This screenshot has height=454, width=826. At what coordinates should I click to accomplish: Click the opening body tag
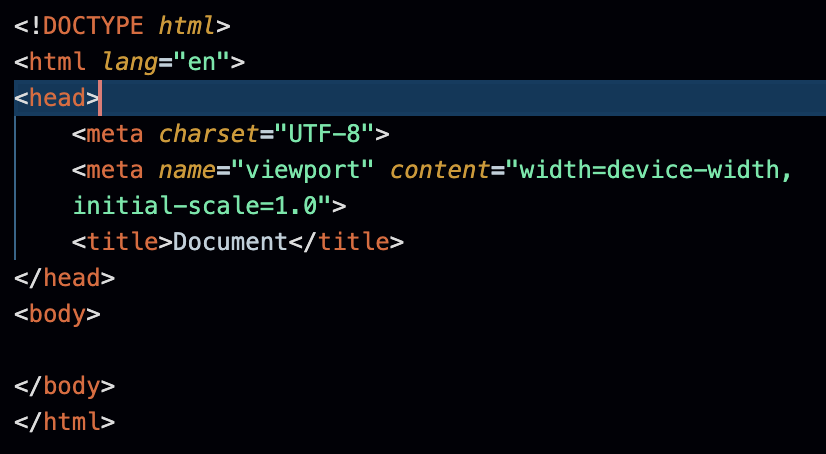pyautogui.click(x=57, y=314)
